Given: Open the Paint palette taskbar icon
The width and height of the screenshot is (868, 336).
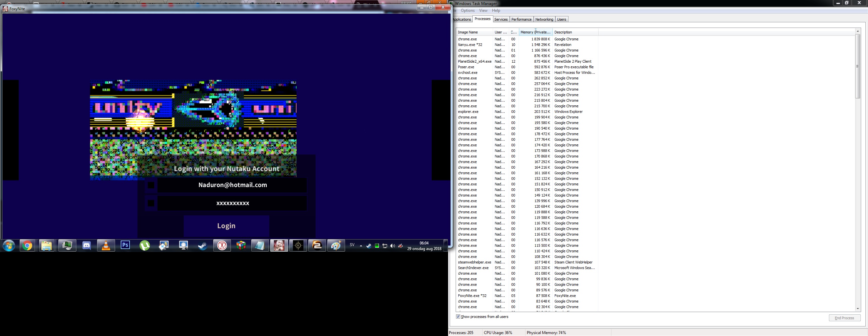Looking at the screenshot, I should [x=336, y=246].
